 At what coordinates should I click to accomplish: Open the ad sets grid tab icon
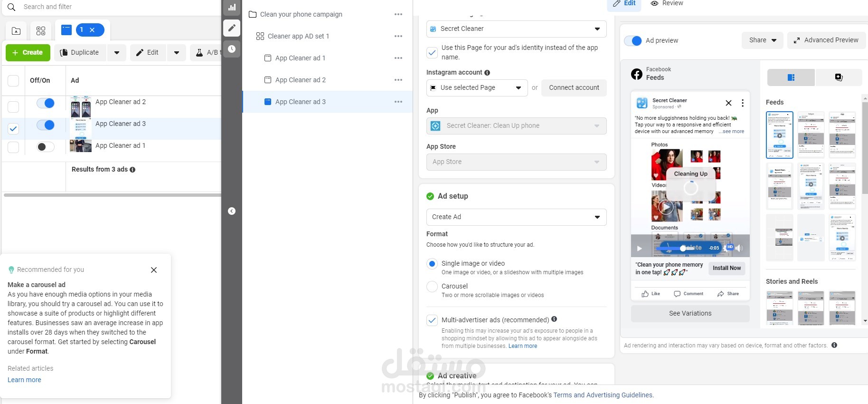point(41,31)
